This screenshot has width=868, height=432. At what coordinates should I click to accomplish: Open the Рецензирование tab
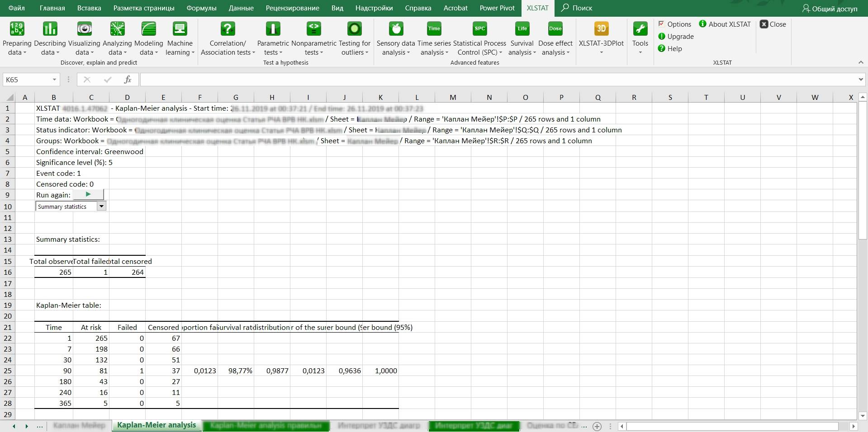pyautogui.click(x=293, y=8)
